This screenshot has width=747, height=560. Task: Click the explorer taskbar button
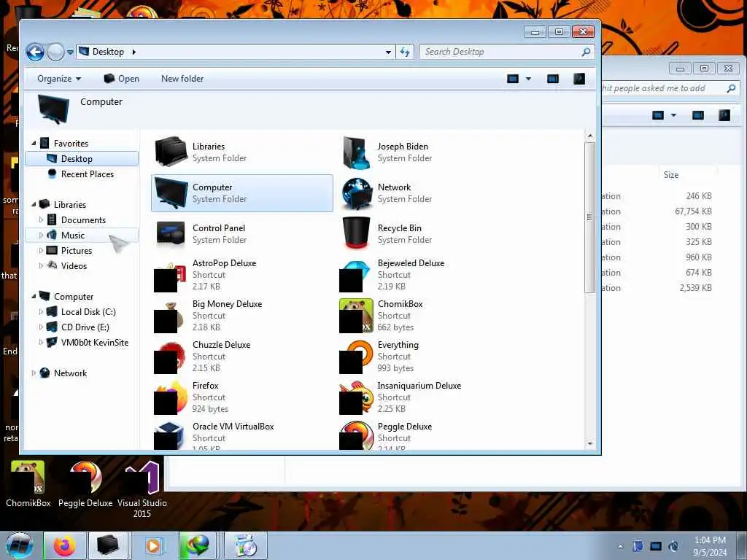coord(108,545)
